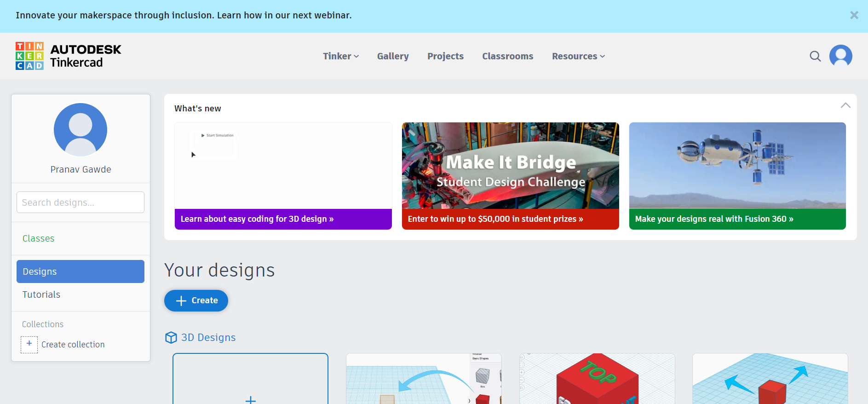Click the plus icon beside Create collection

29,344
